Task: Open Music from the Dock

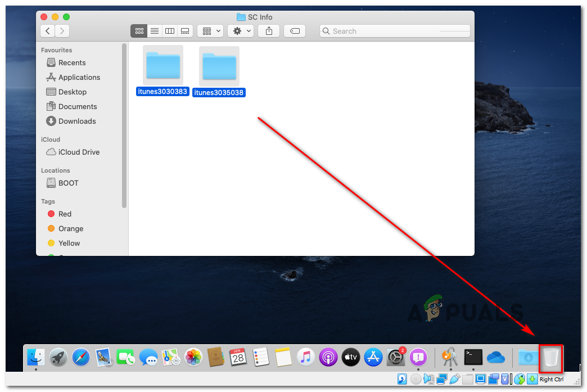Action: click(306, 357)
